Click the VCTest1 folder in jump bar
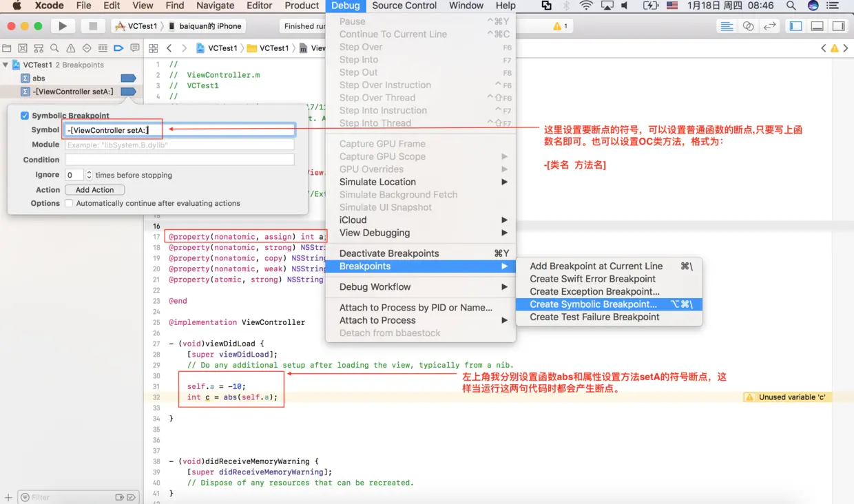The height and width of the screenshot is (504, 854). [269, 48]
